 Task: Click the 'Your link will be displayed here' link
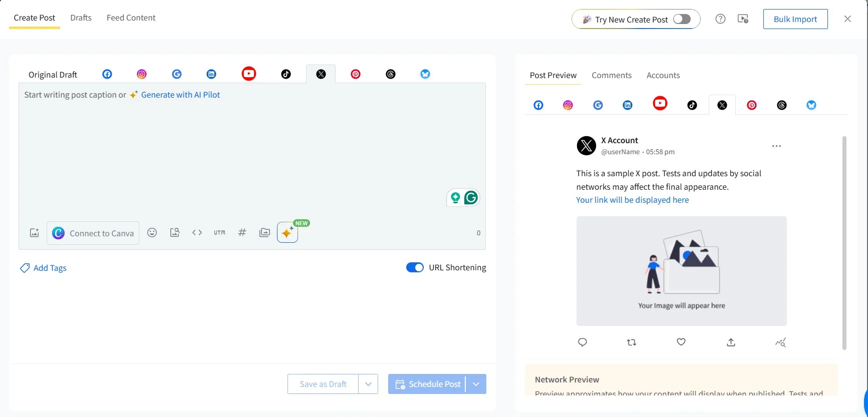(x=633, y=200)
